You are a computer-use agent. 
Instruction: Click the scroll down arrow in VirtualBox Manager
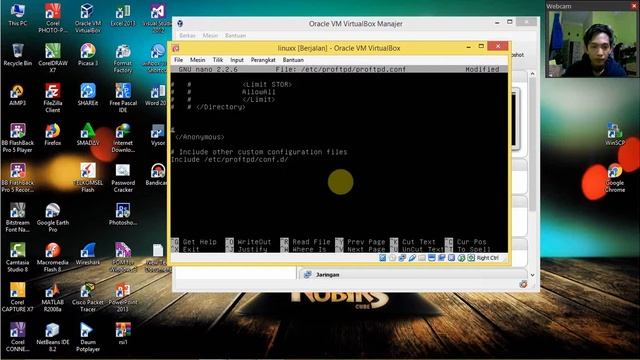coord(532,275)
